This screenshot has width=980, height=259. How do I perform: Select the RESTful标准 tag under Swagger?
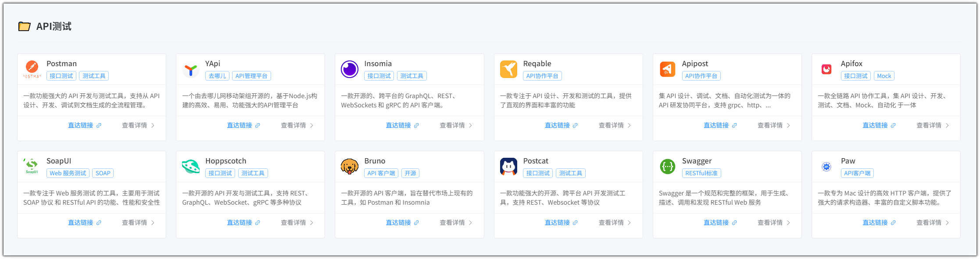click(701, 173)
